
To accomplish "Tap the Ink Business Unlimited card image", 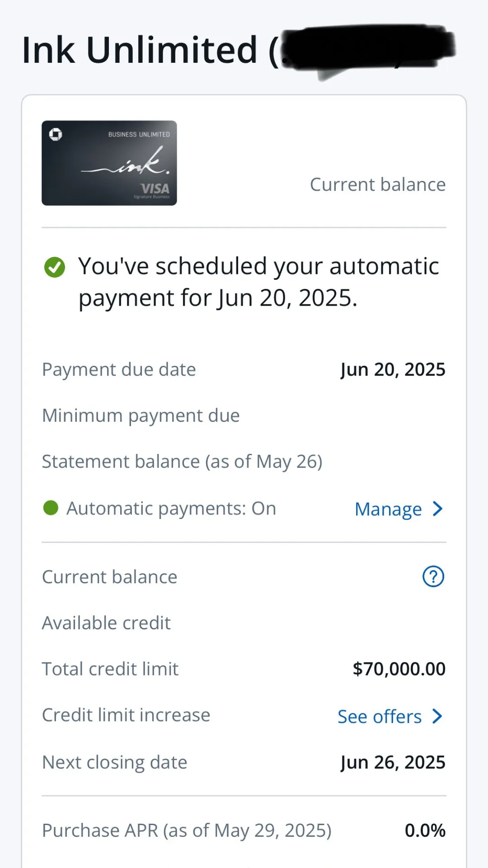I will (109, 163).
